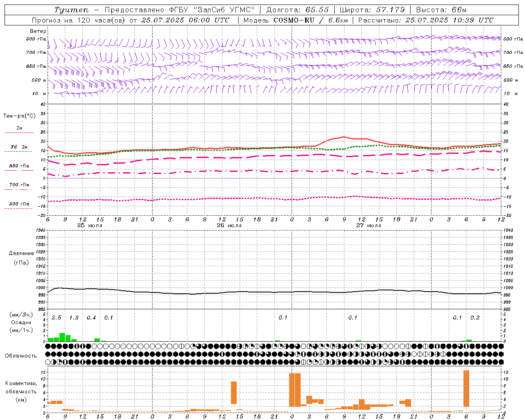Click the tallest orange convective bar in the chart

(466, 388)
